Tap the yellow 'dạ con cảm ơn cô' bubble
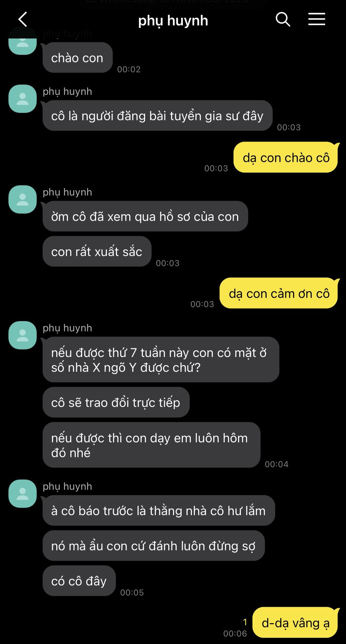346x644 pixels. click(279, 293)
